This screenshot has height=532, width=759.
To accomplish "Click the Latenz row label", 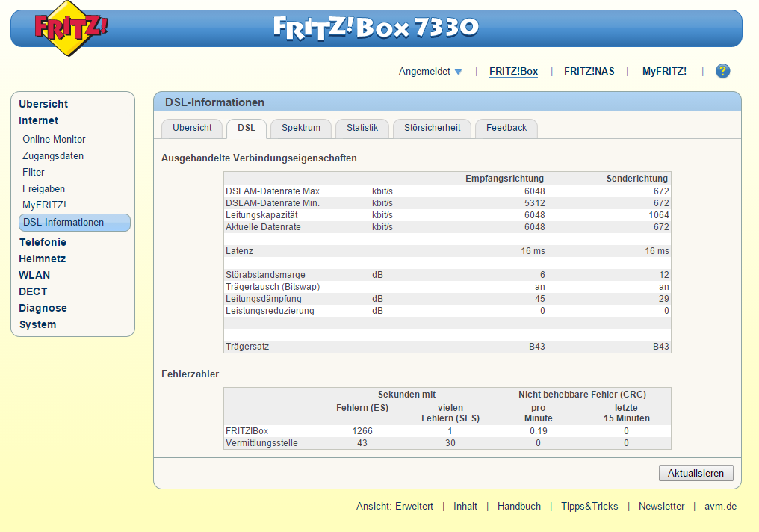I will tap(239, 251).
